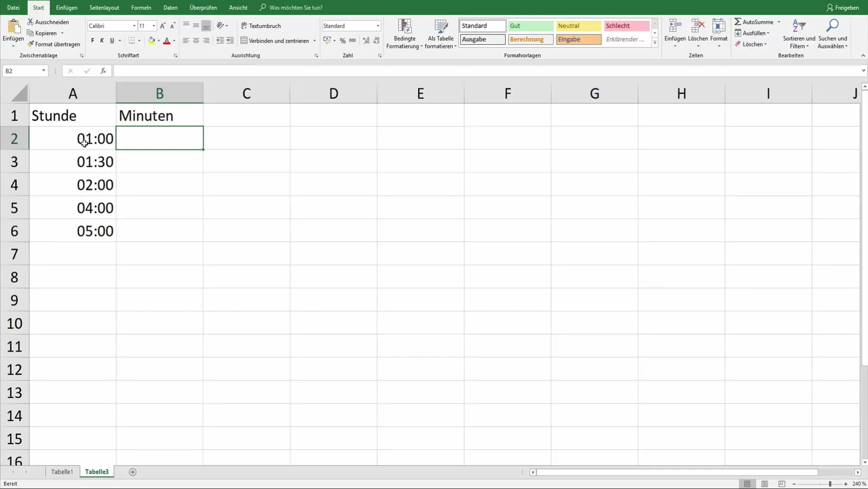Toggle Verbinden und zentrieren
This screenshot has height=489, width=868.
pos(275,41)
